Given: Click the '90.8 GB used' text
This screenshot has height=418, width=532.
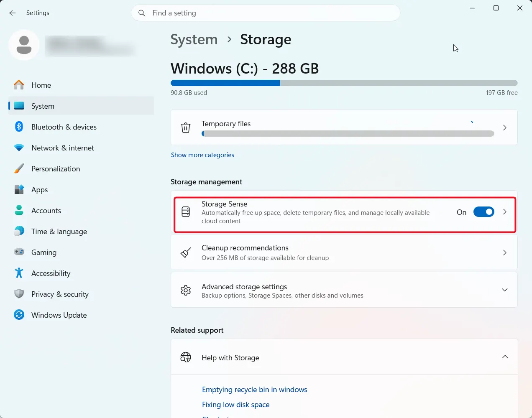Looking at the screenshot, I should 189,93.
